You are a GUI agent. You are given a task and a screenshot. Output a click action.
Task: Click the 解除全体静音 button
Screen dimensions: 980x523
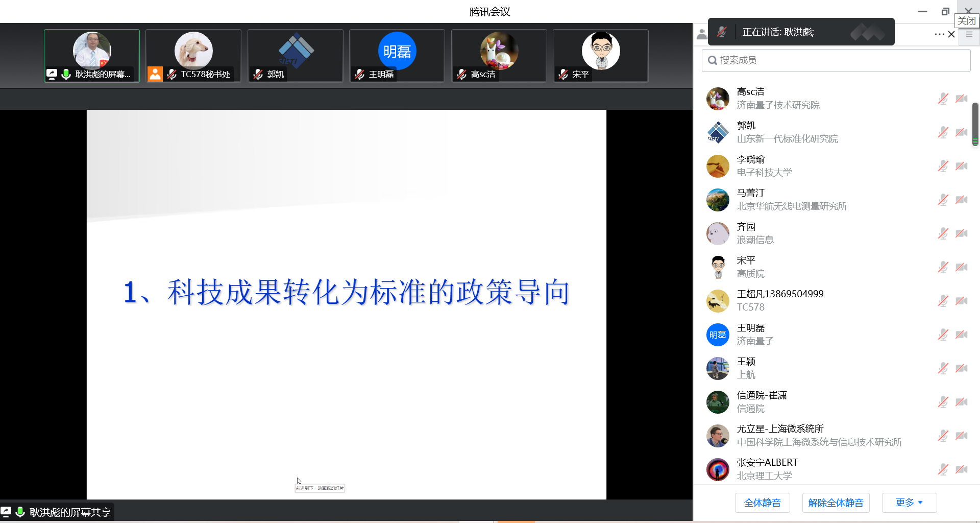(836, 503)
